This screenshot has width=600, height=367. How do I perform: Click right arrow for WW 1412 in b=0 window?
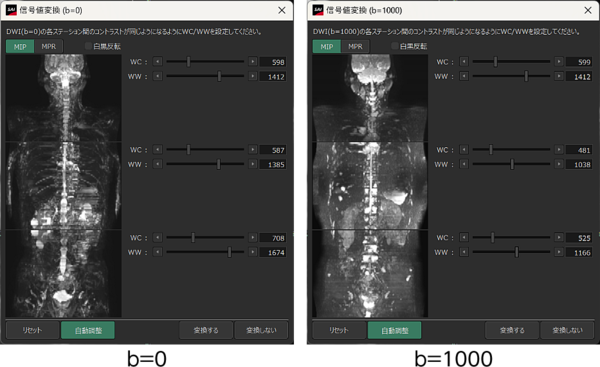pos(253,76)
